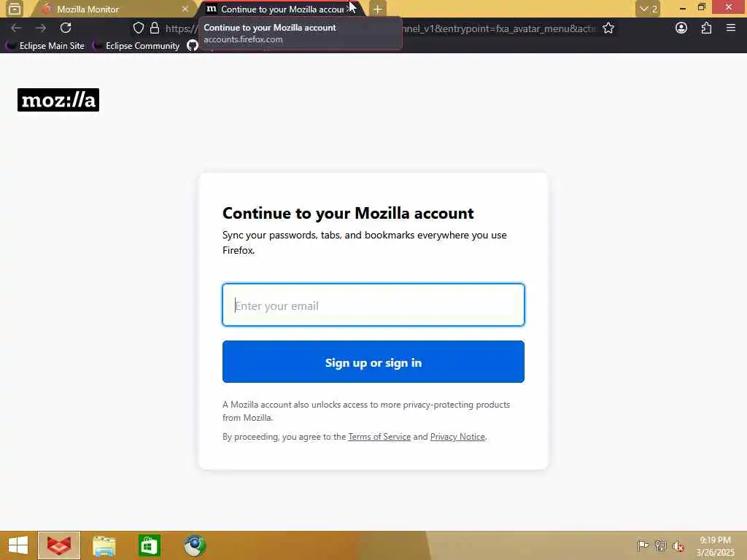747x560 pixels.
Task: Open the Terms of Service link
Action: (x=379, y=437)
